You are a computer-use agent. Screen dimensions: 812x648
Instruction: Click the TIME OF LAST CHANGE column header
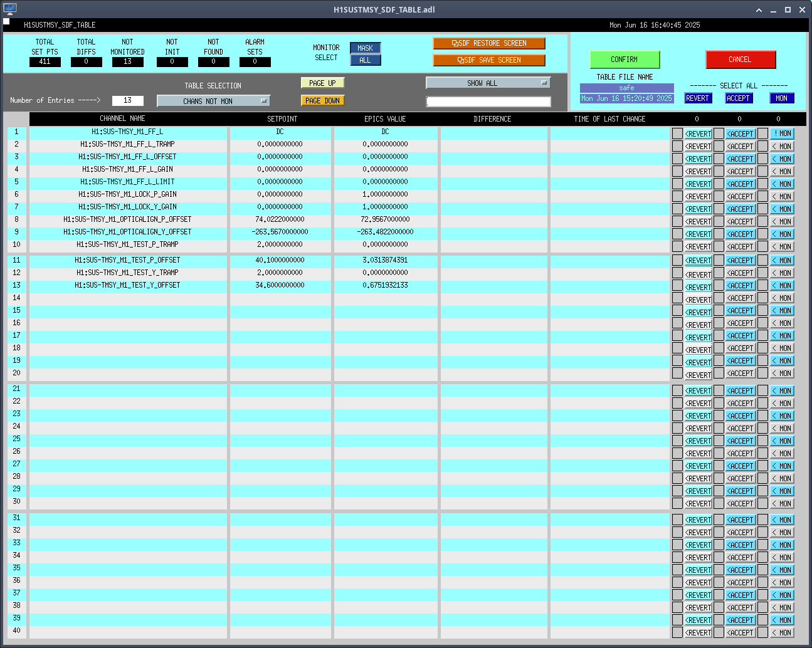(609, 118)
